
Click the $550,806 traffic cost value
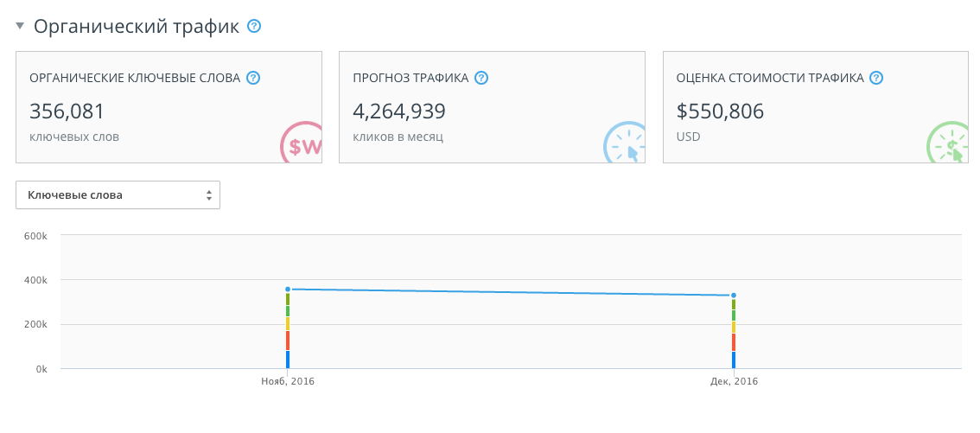(x=720, y=111)
